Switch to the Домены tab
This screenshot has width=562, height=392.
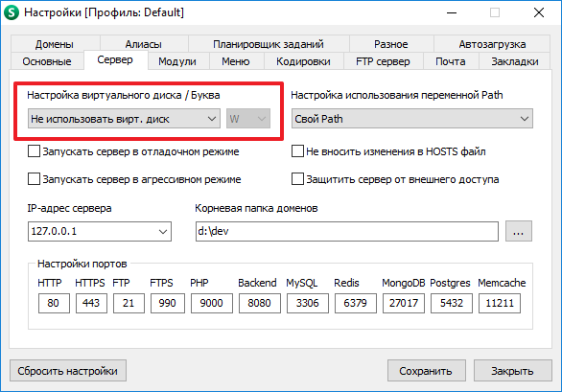tap(55, 44)
